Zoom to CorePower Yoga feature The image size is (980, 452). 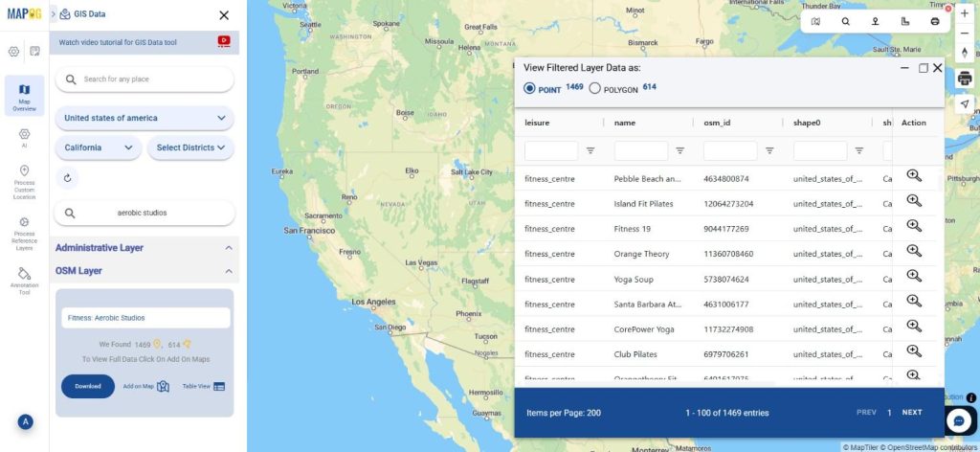click(x=914, y=326)
